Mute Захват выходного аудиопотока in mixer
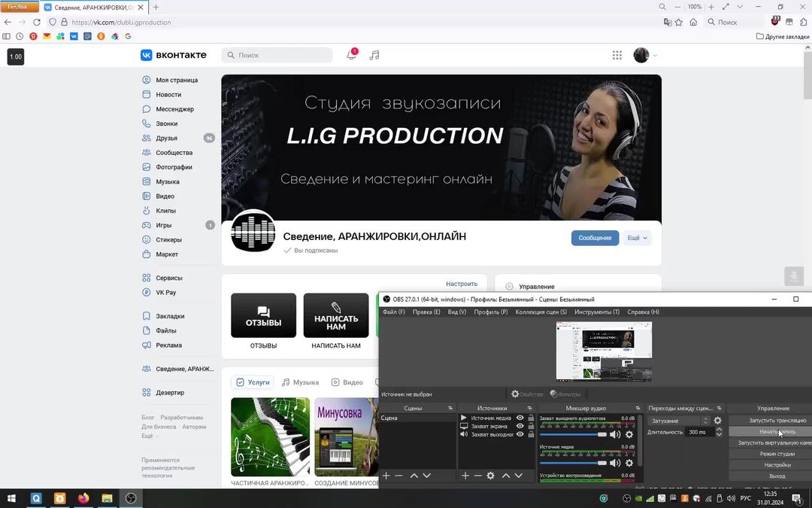Image resolution: width=812 pixels, height=508 pixels. (x=615, y=434)
